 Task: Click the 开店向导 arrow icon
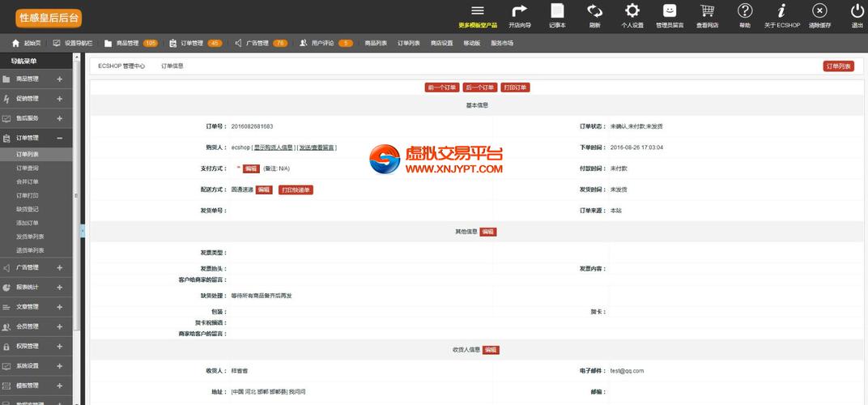click(x=519, y=11)
